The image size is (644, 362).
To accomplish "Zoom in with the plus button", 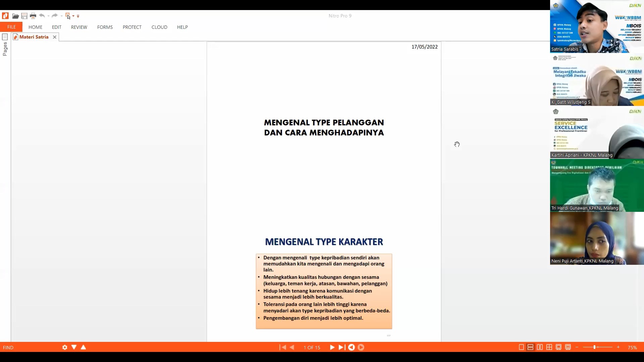I will coord(618,347).
